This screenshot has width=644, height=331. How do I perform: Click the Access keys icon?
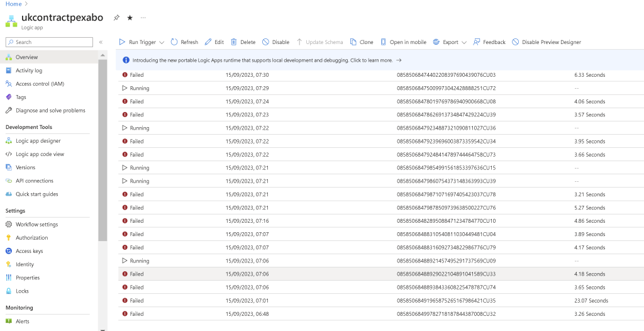click(x=9, y=251)
